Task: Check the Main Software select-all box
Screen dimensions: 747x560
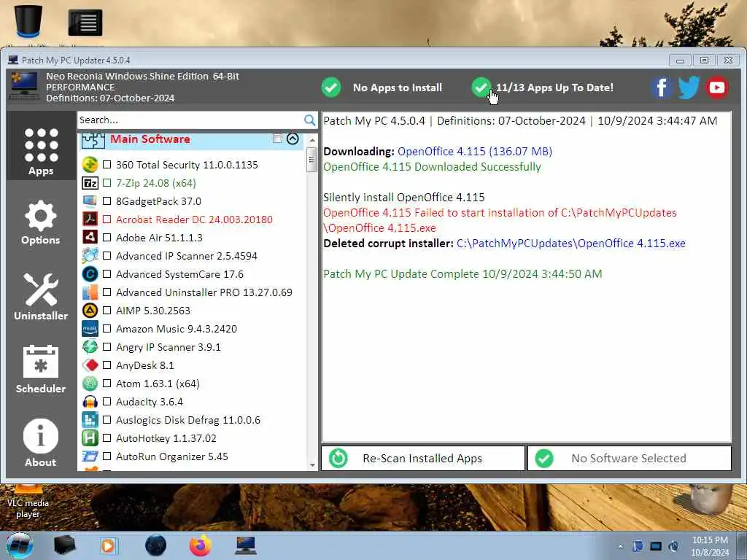Action: [277, 139]
